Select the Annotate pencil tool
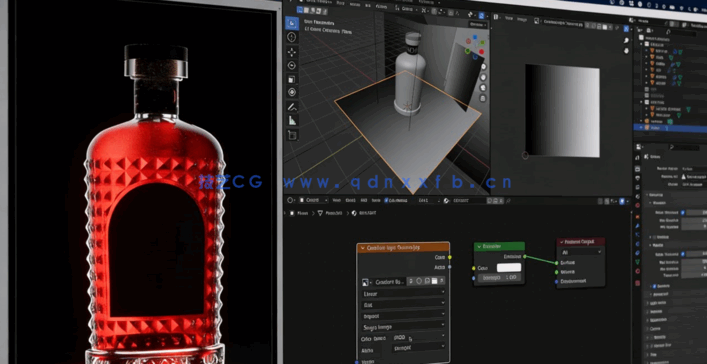 [x=292, y=107]
